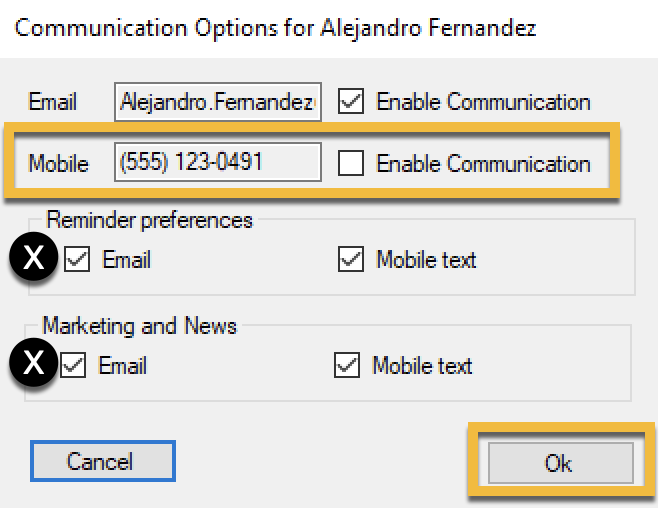
Task: Uncheck Email under Reminder preferences
Action: coord(77,259)
